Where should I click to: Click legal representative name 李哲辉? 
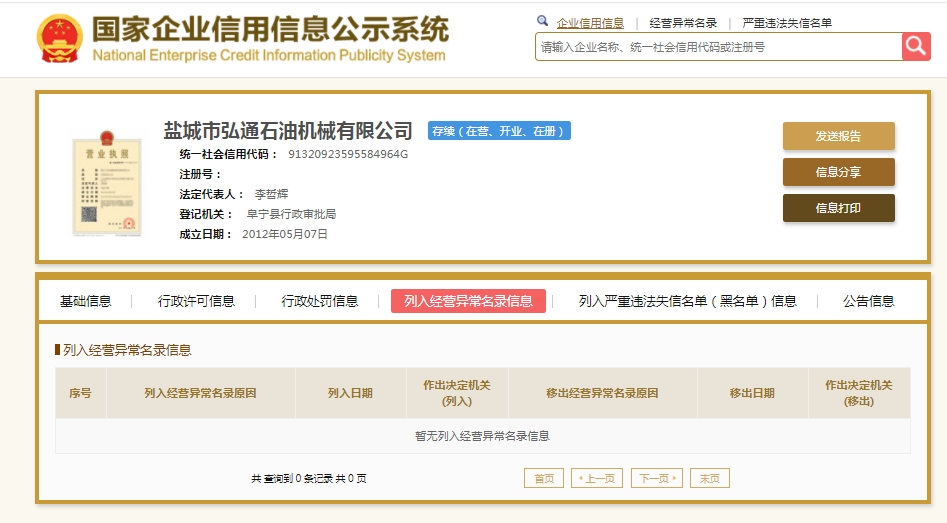point(271,194)
